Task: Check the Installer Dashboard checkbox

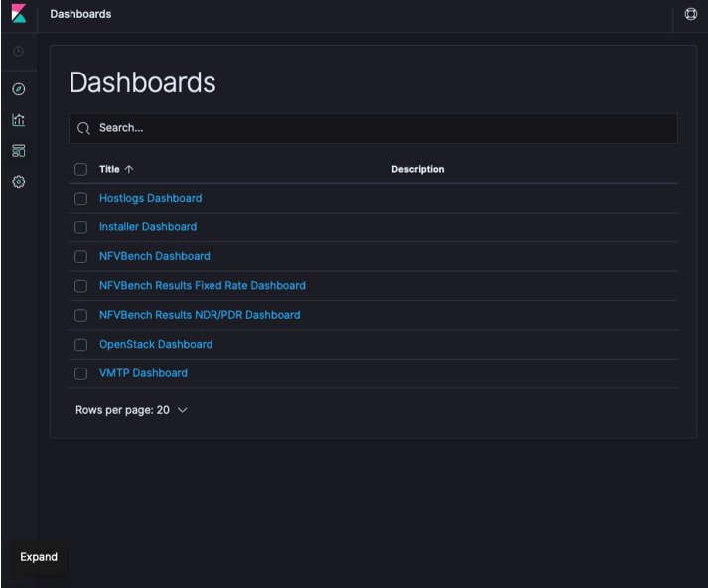Action: point(80,227)
